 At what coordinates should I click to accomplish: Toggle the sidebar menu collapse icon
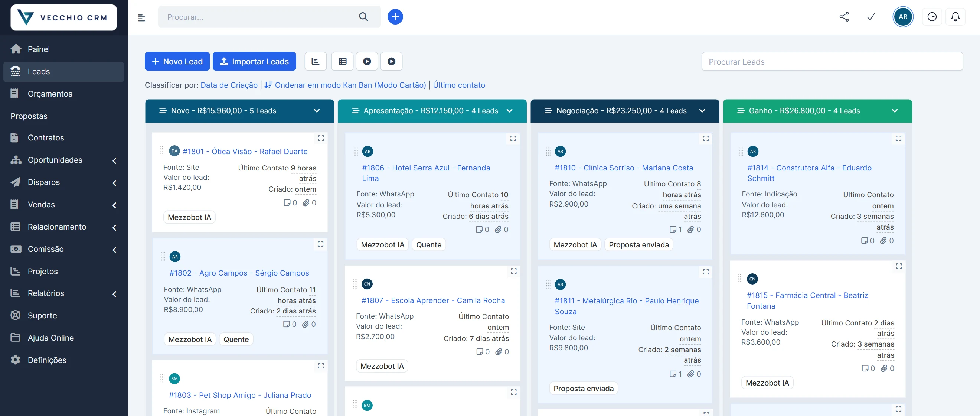tap(141, 17)
